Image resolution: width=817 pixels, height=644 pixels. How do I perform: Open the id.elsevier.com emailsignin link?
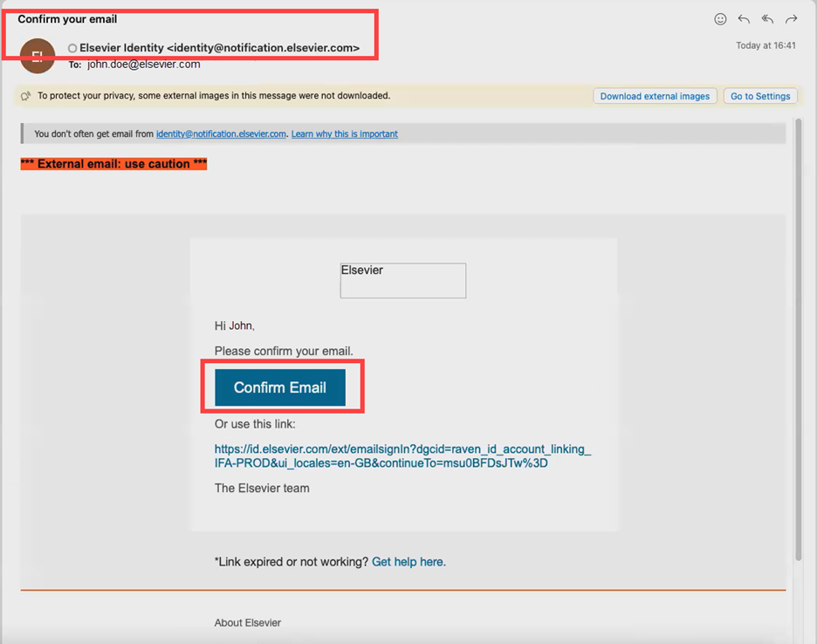click(402, 456)
